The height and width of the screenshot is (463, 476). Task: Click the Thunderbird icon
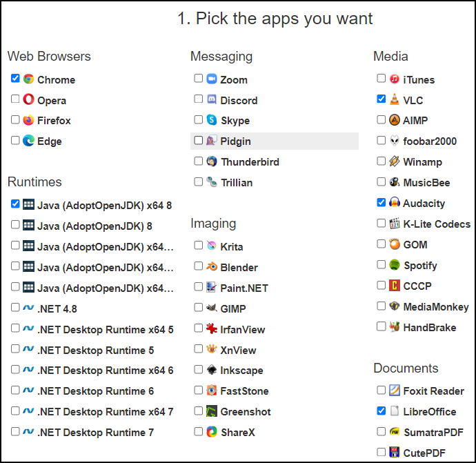pos(212,161)
